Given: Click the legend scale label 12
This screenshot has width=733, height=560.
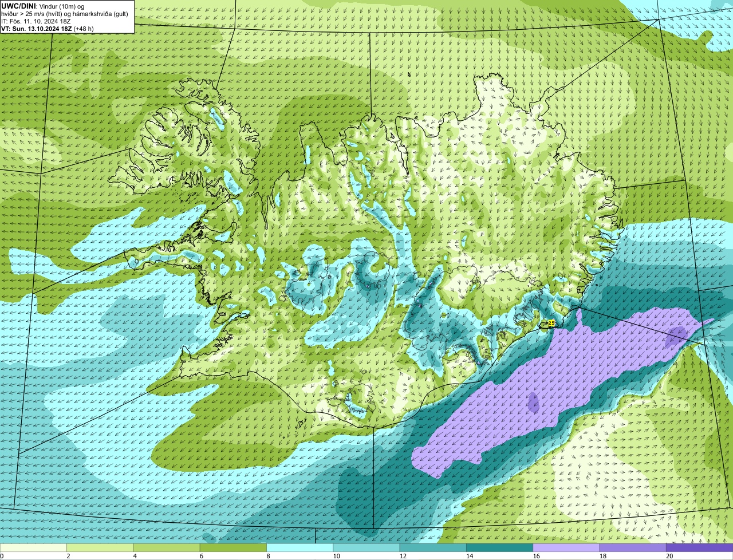Looking at the screenshot, I should pyautogui.click(x=403, y=556).
